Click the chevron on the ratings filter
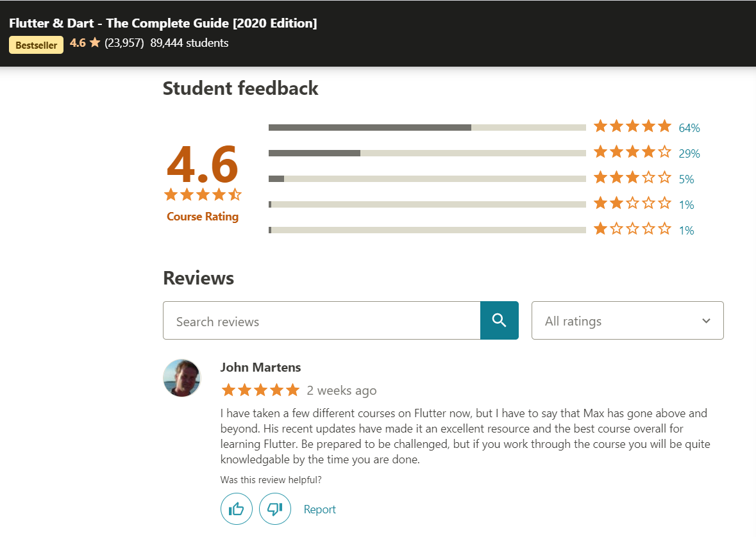Image resolution: width=756 pixels, height=537 pixels. coord(705,320)
